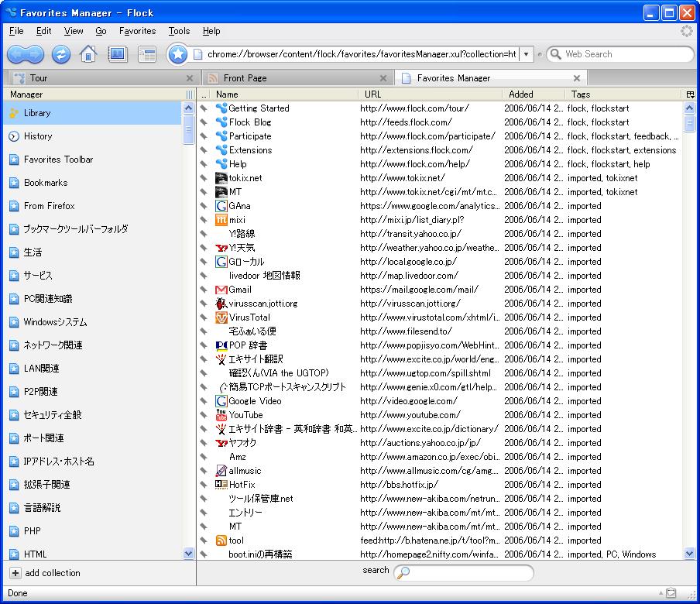Sort by the Tags column header
The width and height of the screenshot is (700, 604).
623,94
